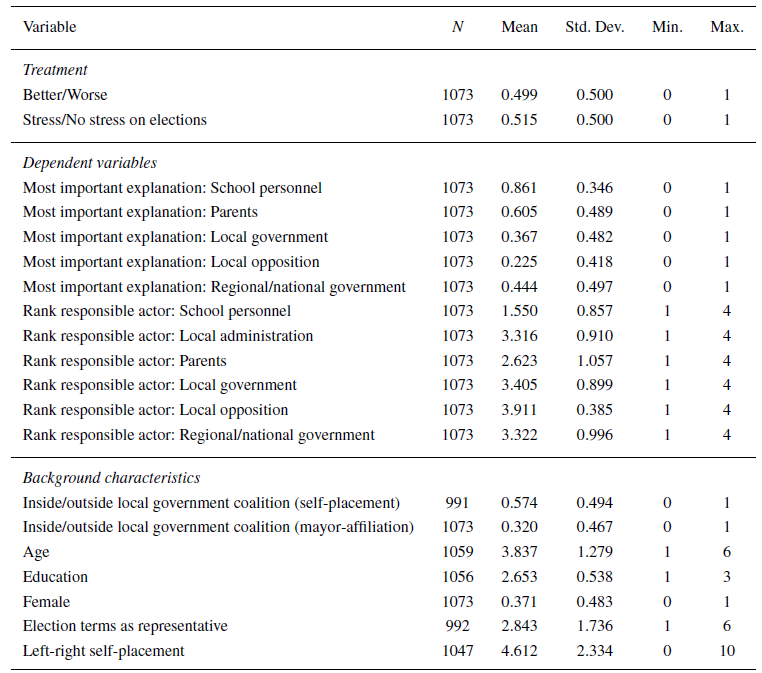
Task: Click the mean value 4.612
Action: [x=519, y=651]
